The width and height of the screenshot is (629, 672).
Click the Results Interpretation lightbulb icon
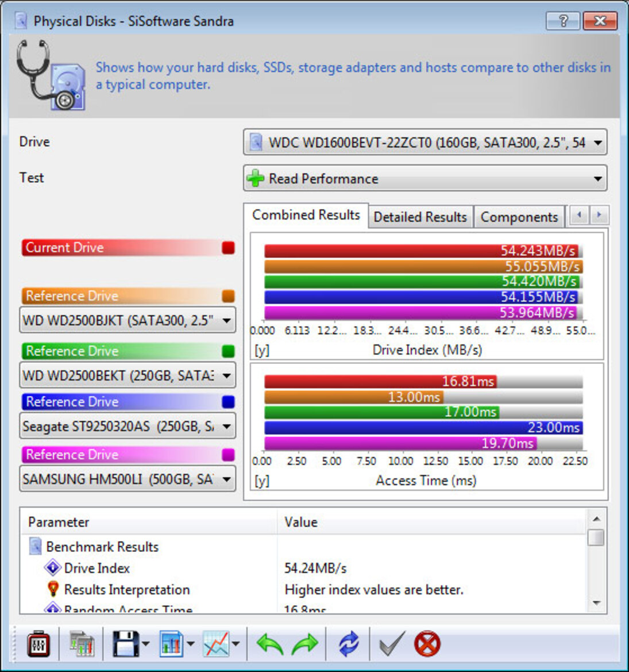(x=53, y=589)
